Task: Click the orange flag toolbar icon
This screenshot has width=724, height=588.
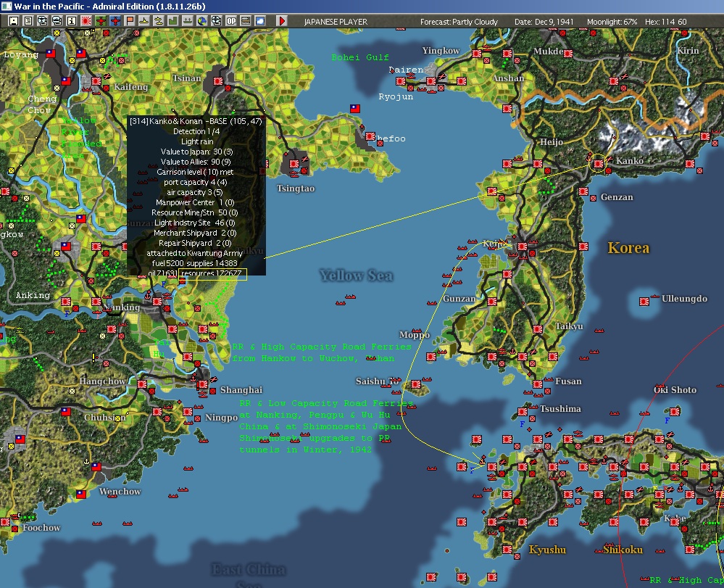Action: (x=129, y=21)
